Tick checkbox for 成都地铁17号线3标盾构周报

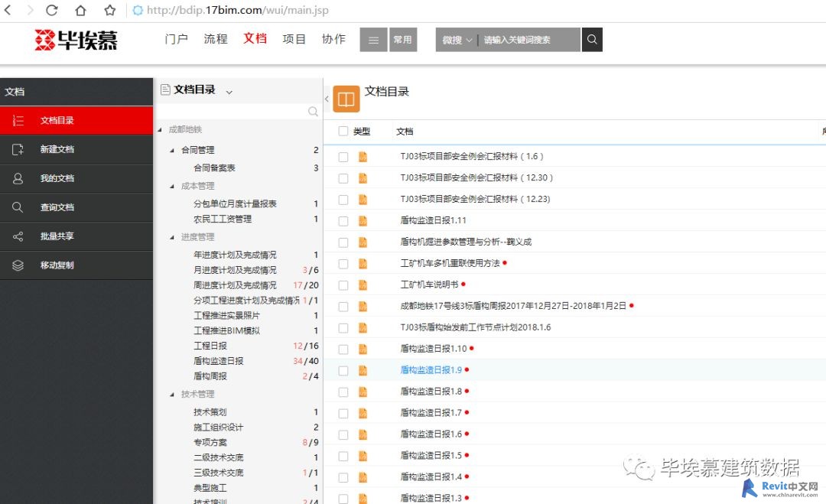pos(343,307)
